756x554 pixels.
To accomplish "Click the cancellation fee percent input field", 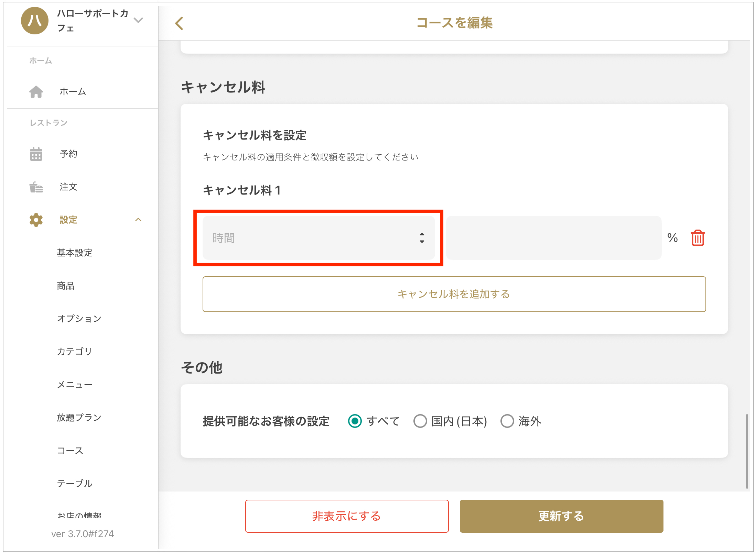I will coord(554,238).
